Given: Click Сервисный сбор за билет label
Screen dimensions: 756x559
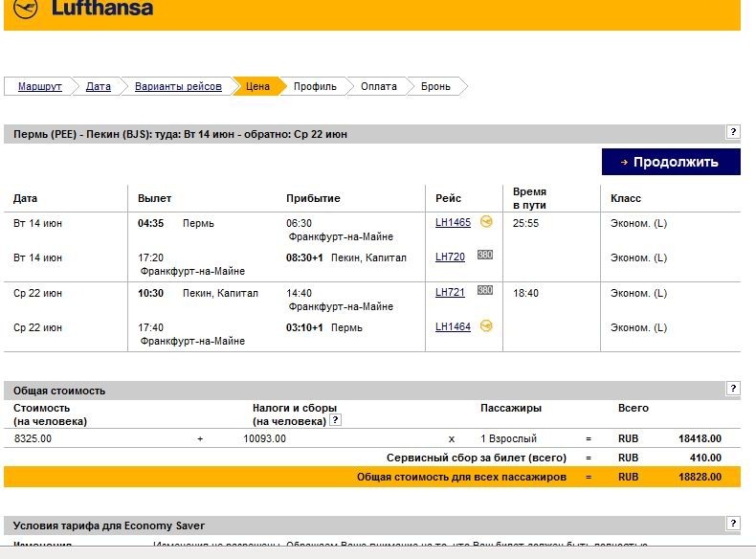Looking at the screenshot, I should click(477, 458).
